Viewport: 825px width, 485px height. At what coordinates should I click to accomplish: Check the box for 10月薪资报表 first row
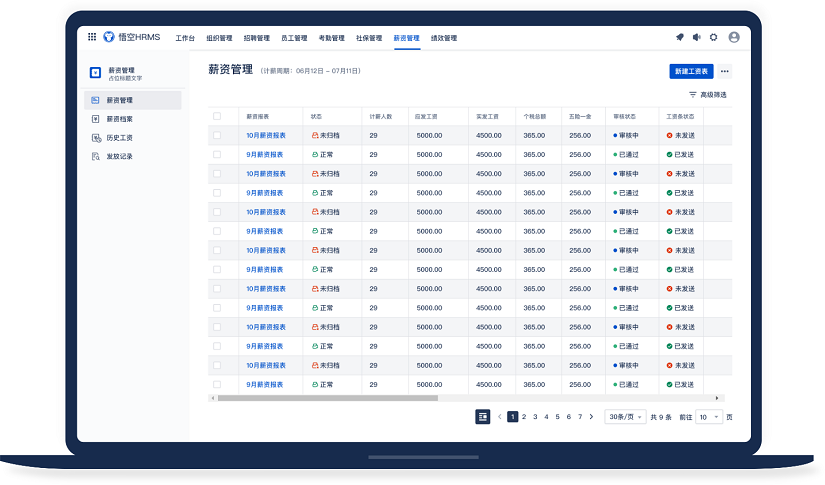coord(217,135)
